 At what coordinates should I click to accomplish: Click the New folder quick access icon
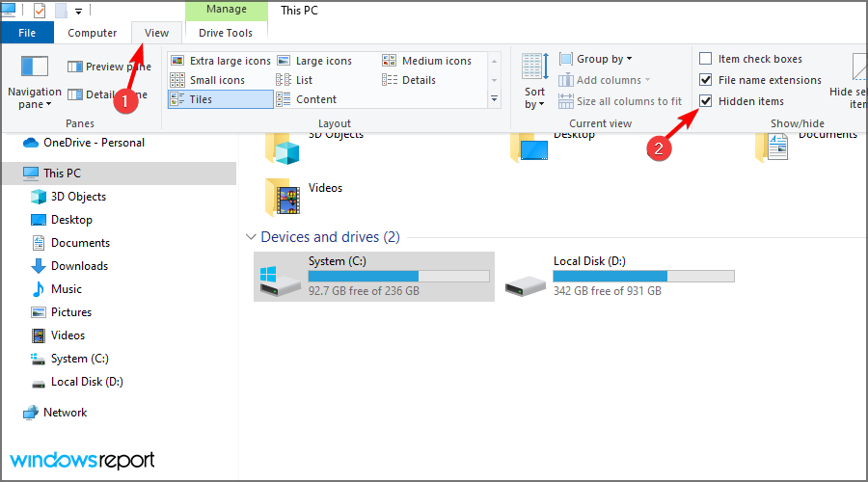pyautogui.click(x=61, y=10)
